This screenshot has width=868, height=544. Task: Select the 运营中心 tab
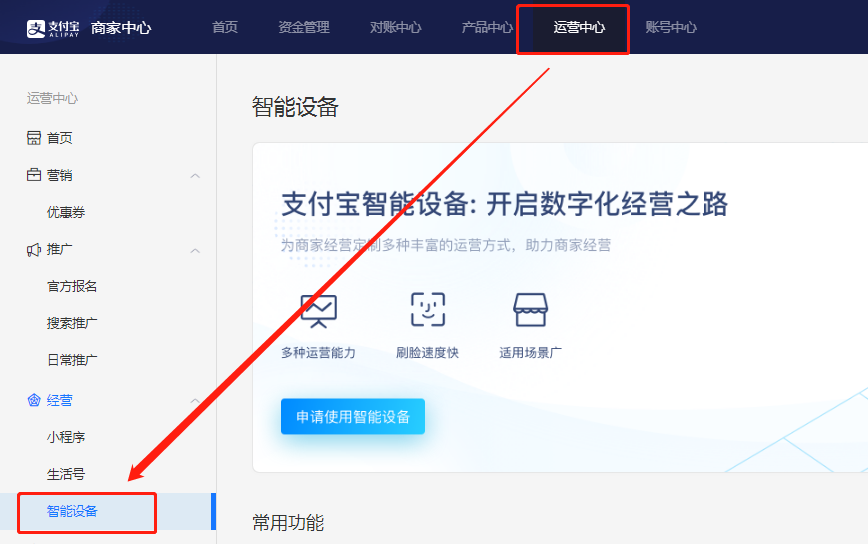pos(579,27)
